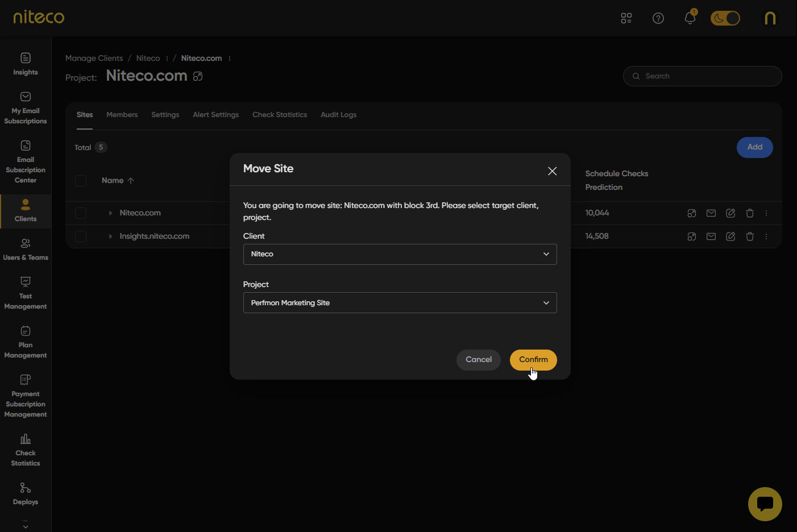Click move site icon in Insights.niteco.com row
The image size is (797, 532).
pyautogui.click(x=692, y=236)
